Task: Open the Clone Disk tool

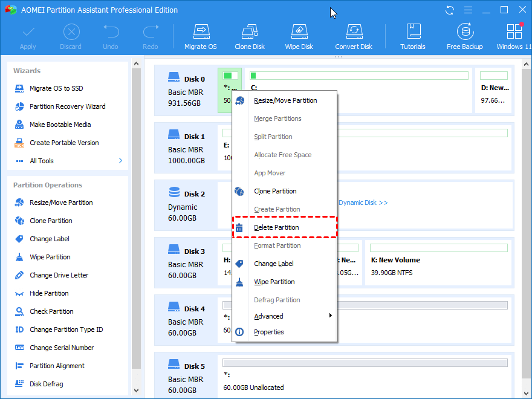Action: click(x=249, y=35)
